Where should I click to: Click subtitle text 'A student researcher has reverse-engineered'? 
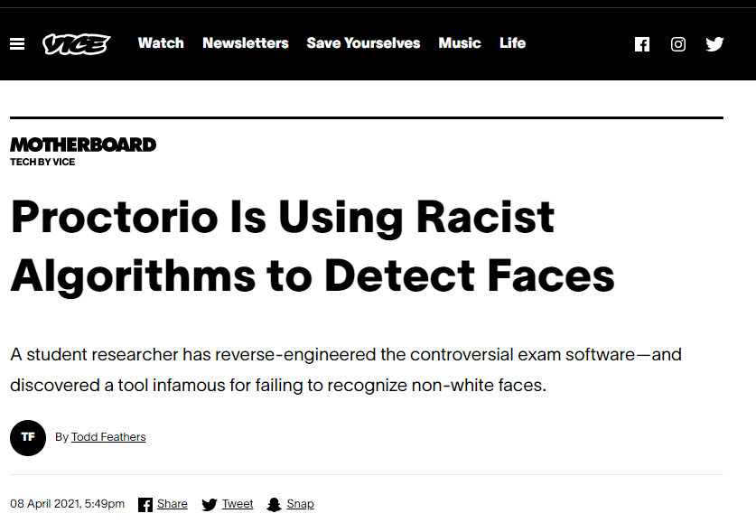coord(193,354)
